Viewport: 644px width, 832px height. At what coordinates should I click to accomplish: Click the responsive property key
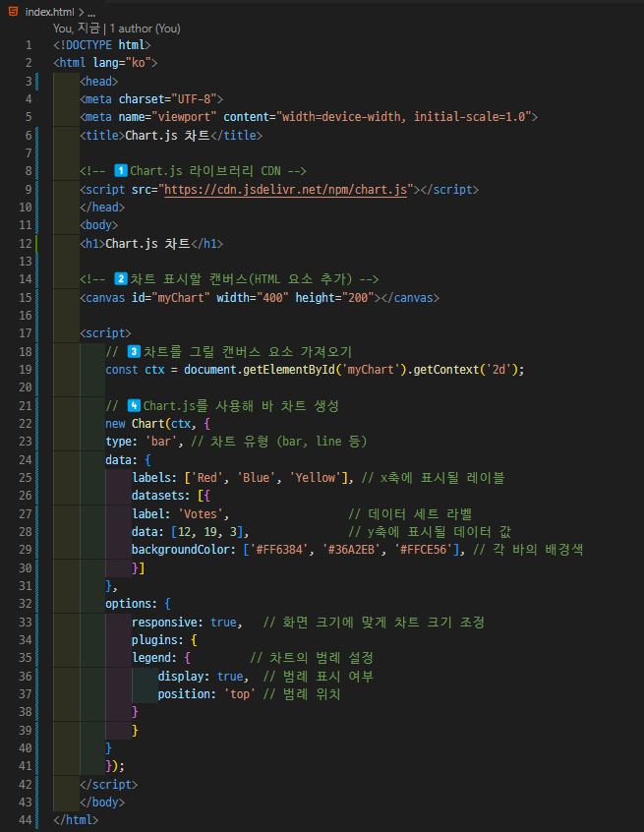pos(164,622)
